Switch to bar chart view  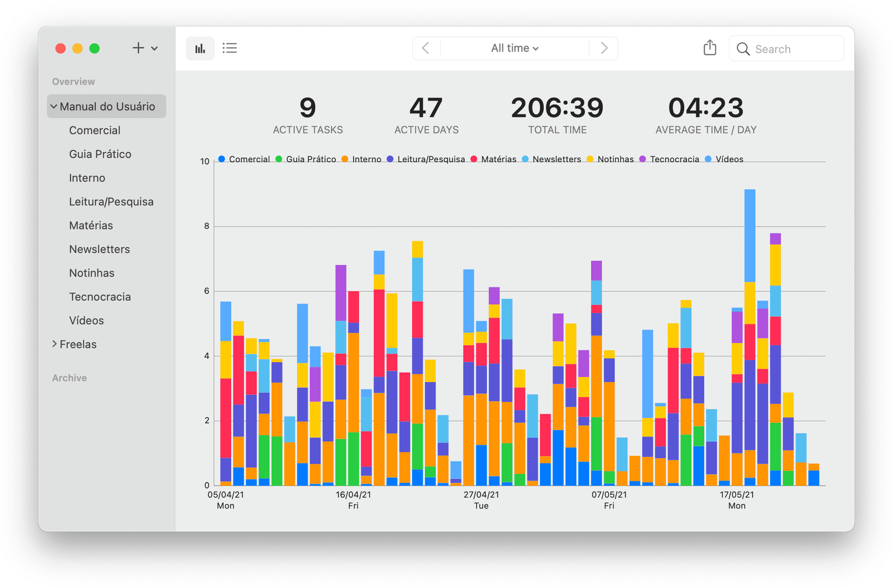tap(200, 48)
